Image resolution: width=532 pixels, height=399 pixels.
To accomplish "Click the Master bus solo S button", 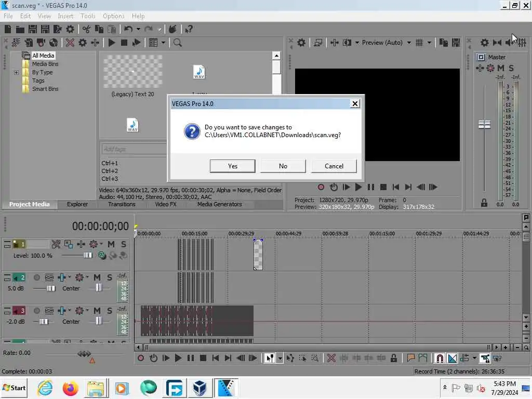I will pos(511,68).
